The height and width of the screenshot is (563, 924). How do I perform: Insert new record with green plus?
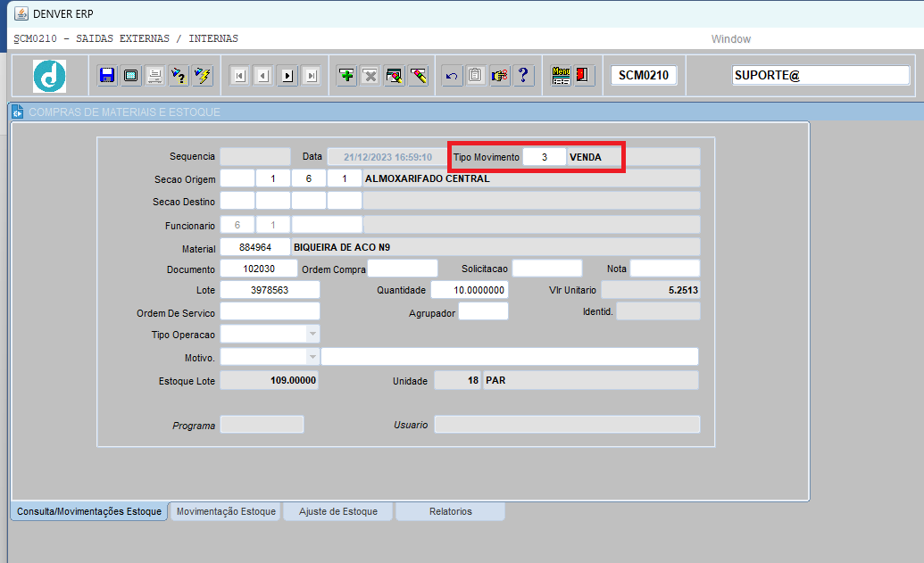click(x=346, y=75)
